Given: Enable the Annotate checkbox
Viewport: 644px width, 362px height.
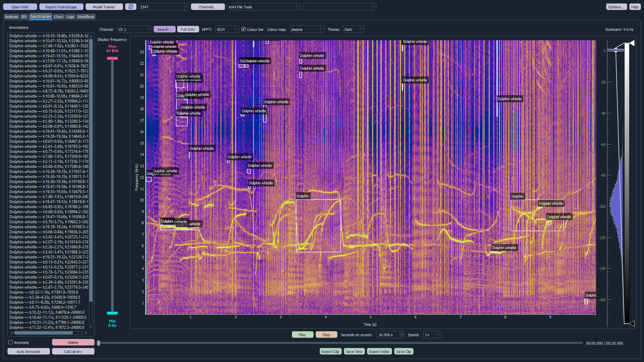Looking at the screenshot, I should 10,342.
